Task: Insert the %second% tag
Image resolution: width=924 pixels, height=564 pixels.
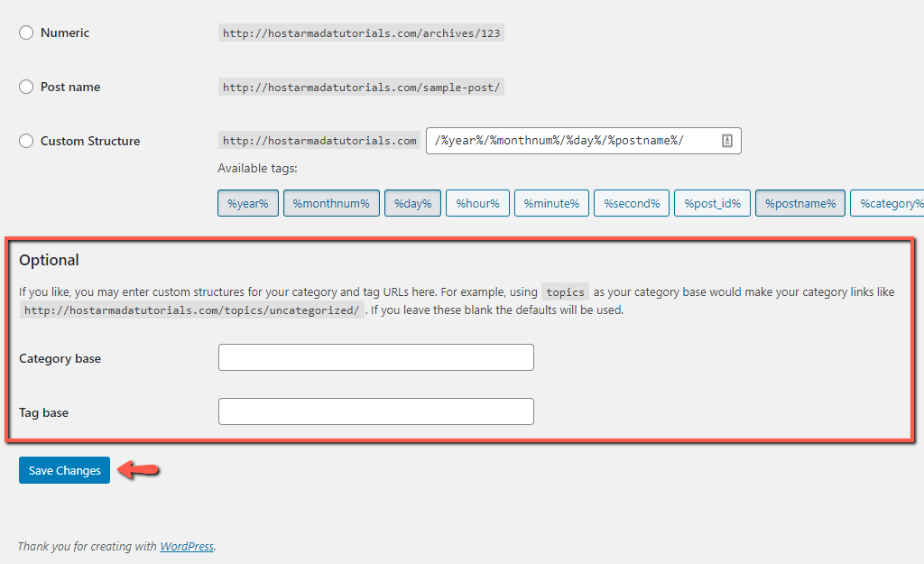Action: tap(631, 202)
